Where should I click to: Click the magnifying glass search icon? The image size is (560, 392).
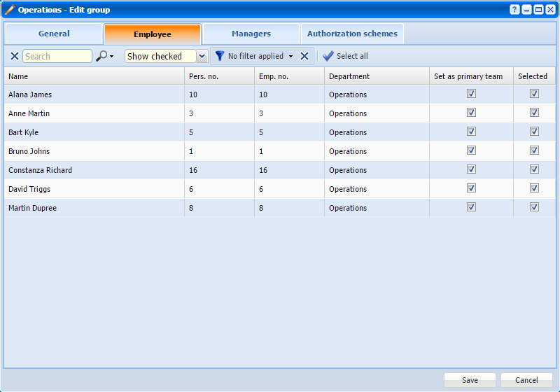tap(101, 56)
